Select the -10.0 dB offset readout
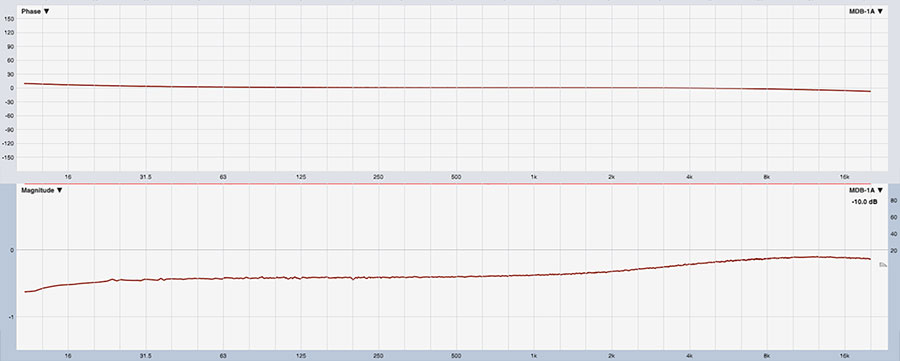The image size is (900, 361). [x=865, y=202]
